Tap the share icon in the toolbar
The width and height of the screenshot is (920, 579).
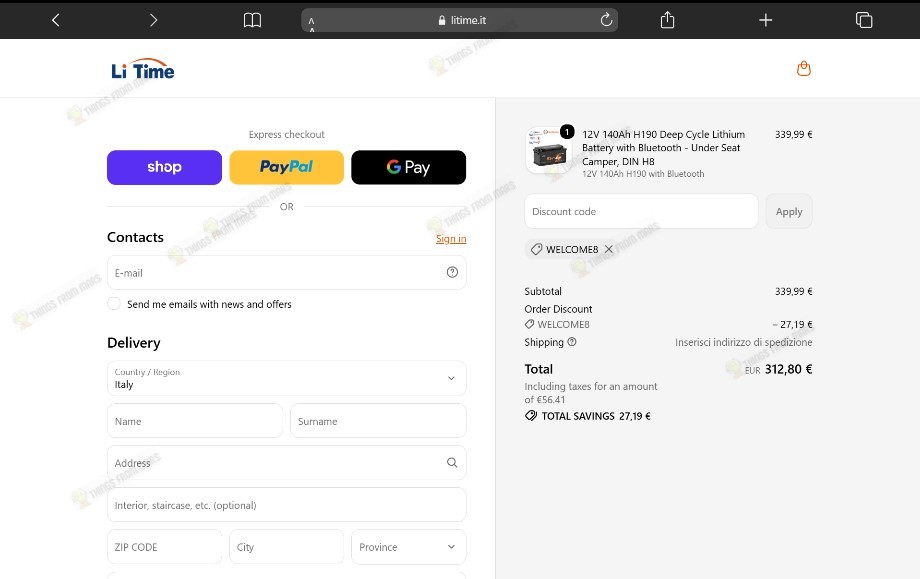point(667,20)
